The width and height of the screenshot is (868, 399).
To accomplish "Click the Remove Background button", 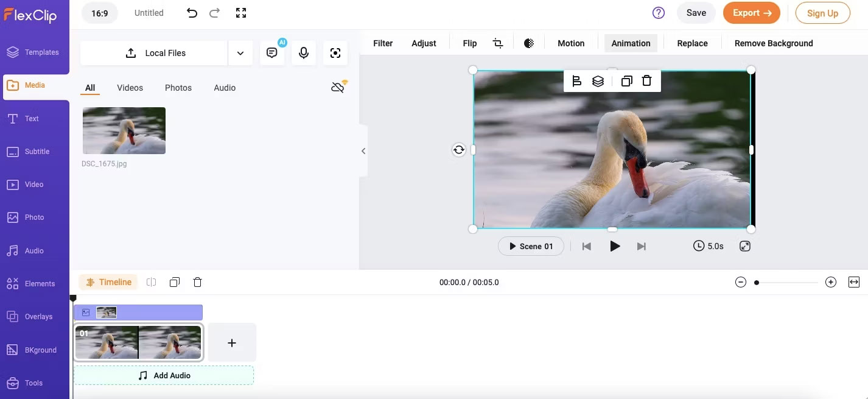I will tap(773, 43).
